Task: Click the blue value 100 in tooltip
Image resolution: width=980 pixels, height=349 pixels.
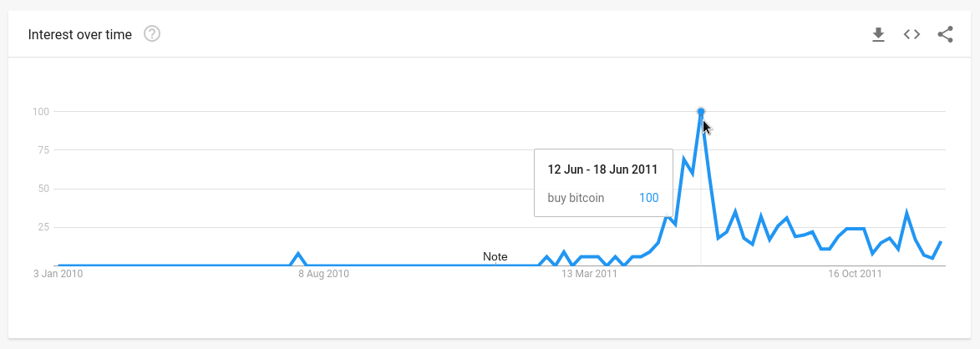Action: tap(649, 198)
